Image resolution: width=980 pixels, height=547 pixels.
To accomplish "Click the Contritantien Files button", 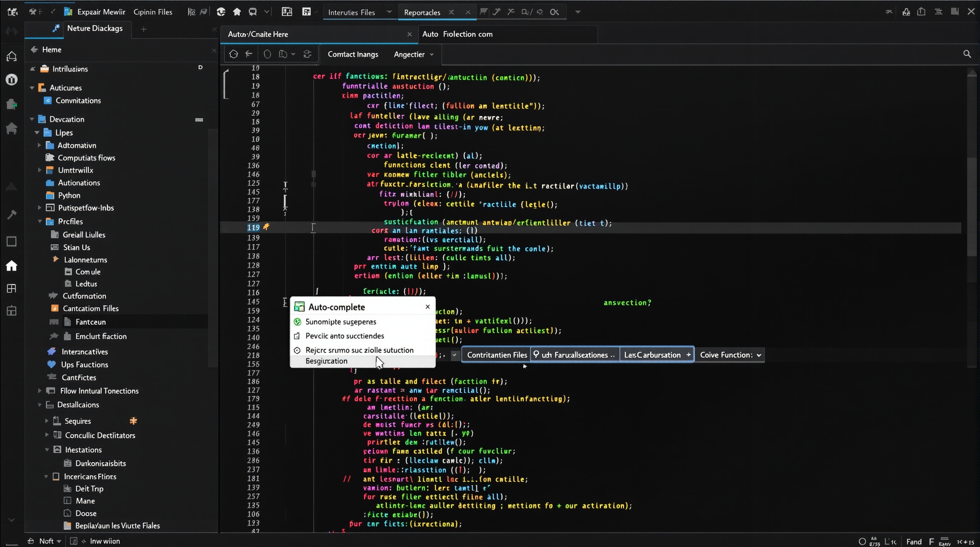I will pyautogui.click(x=497, y=355).
